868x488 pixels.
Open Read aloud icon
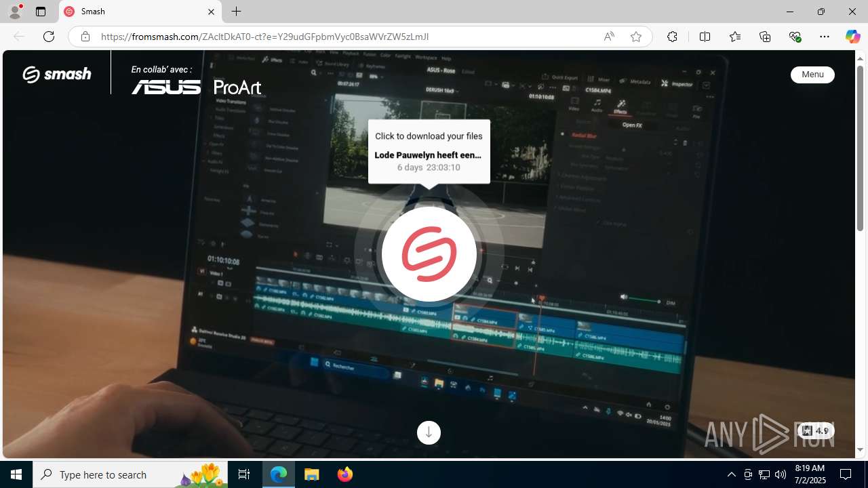tap(609, 37)
